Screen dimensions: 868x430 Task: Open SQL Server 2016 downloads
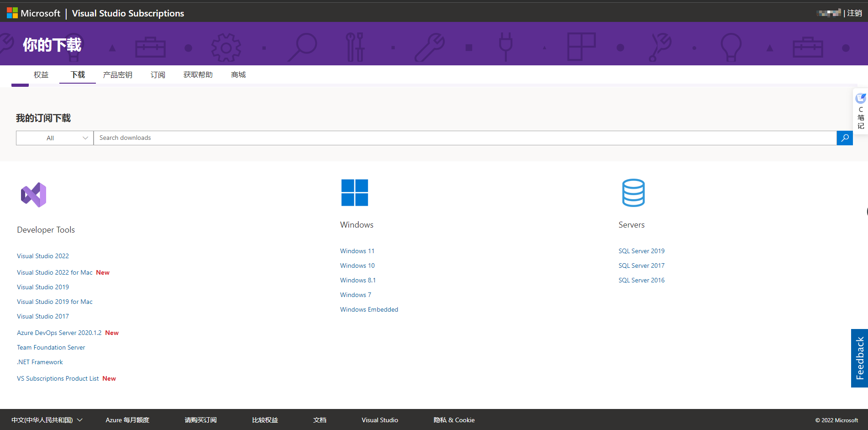642,280
